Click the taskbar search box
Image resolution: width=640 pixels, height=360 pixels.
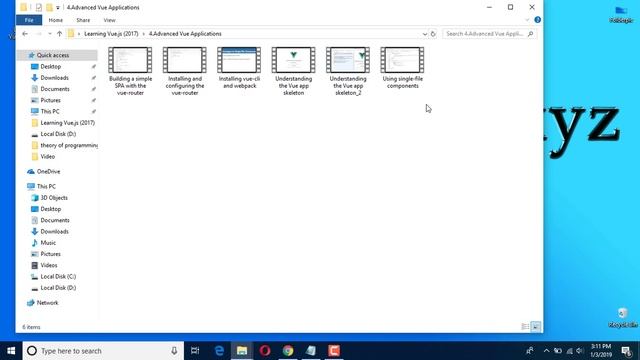[x=103, y=351]
